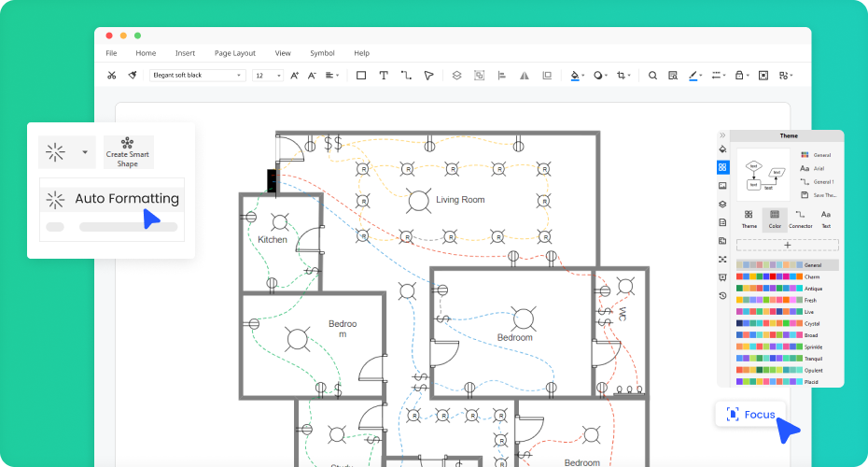Screen dimensions: 868x467
Task: Decrease the font size with the A- icon
Action: point(312,76)
